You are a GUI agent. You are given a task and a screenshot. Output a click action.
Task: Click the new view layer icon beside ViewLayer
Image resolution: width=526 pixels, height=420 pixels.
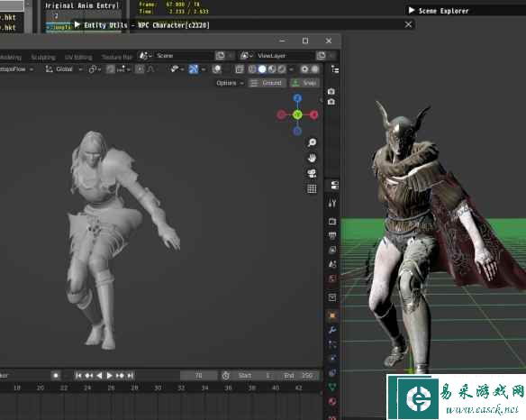321,55
